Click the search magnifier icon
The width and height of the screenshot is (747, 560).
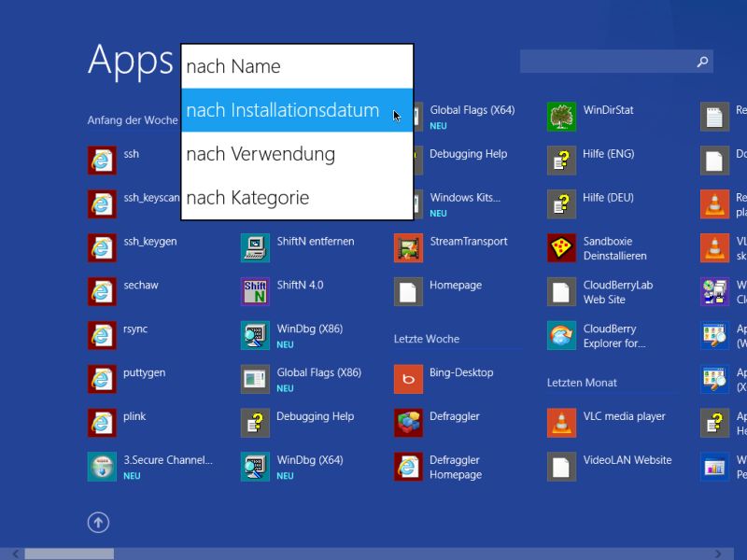[x=702, y=62]
